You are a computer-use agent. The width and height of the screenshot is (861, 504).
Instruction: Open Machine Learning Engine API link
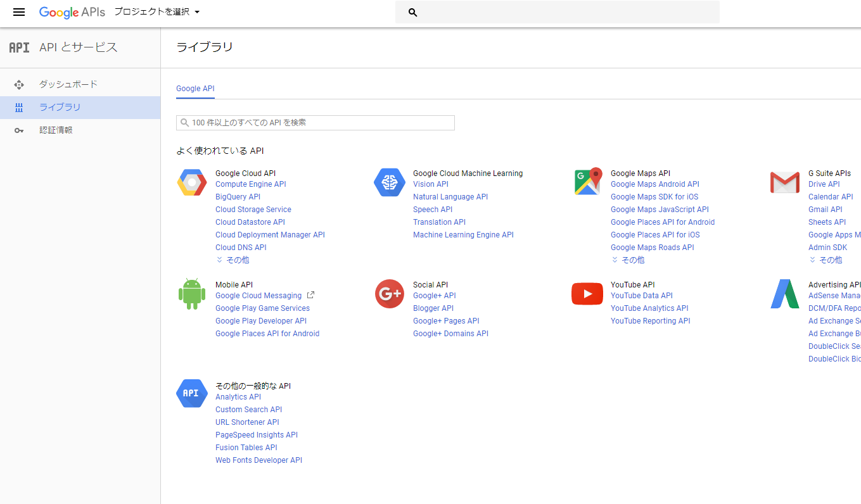463,235
